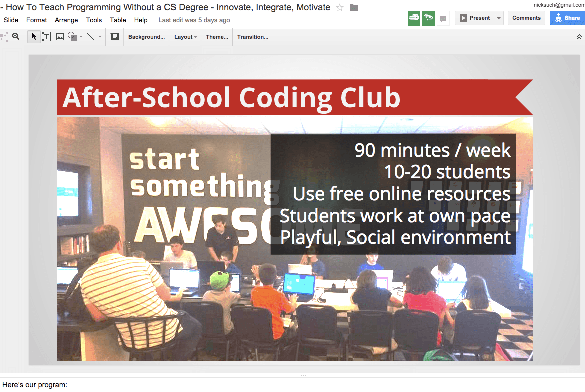Open the Table menu
This screenshot has height=392, width=585.
118,20
